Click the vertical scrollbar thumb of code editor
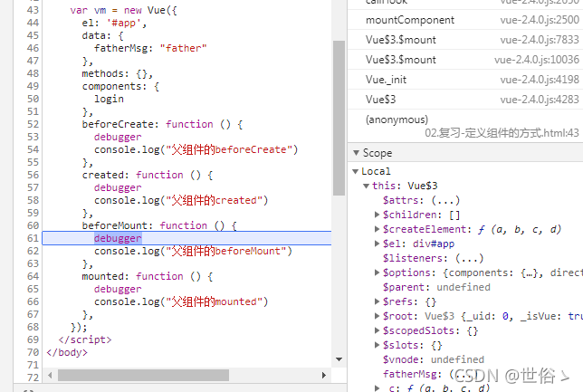 339,118
